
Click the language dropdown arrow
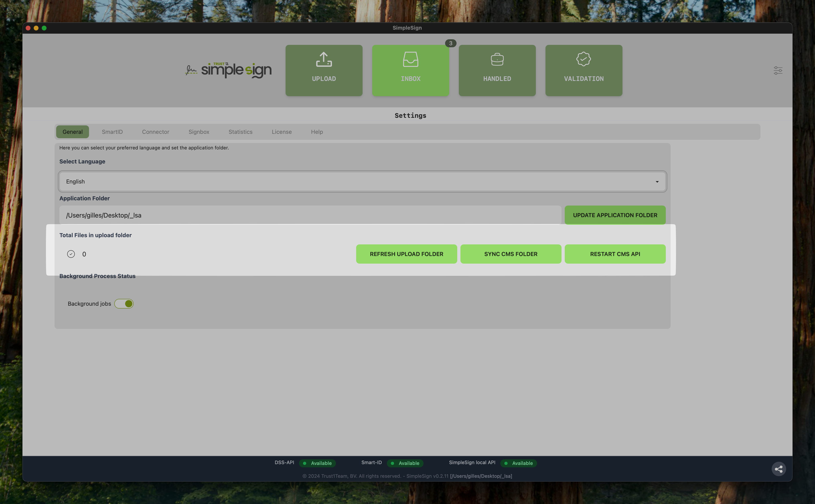tap(657, 182)
